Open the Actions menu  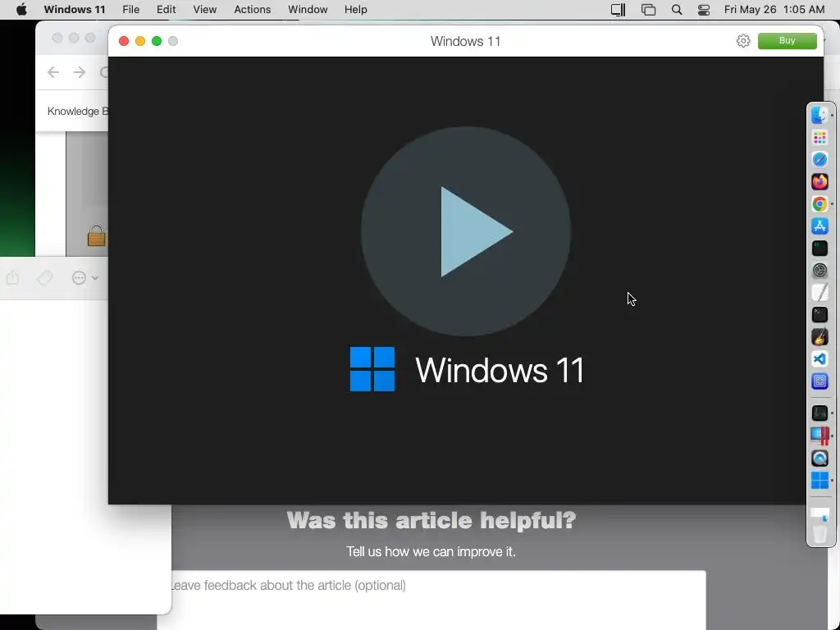(x=253, y=10)
